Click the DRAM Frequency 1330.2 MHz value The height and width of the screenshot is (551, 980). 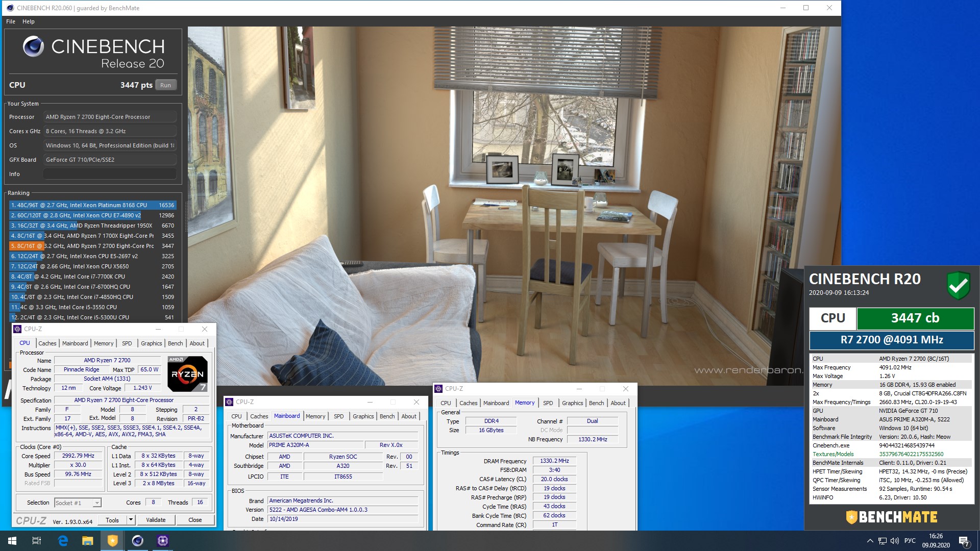[x=555, y=461]
